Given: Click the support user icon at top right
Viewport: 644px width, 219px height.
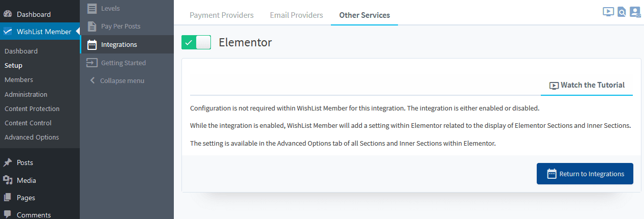Looking at the screenshot, I should 635,12.
